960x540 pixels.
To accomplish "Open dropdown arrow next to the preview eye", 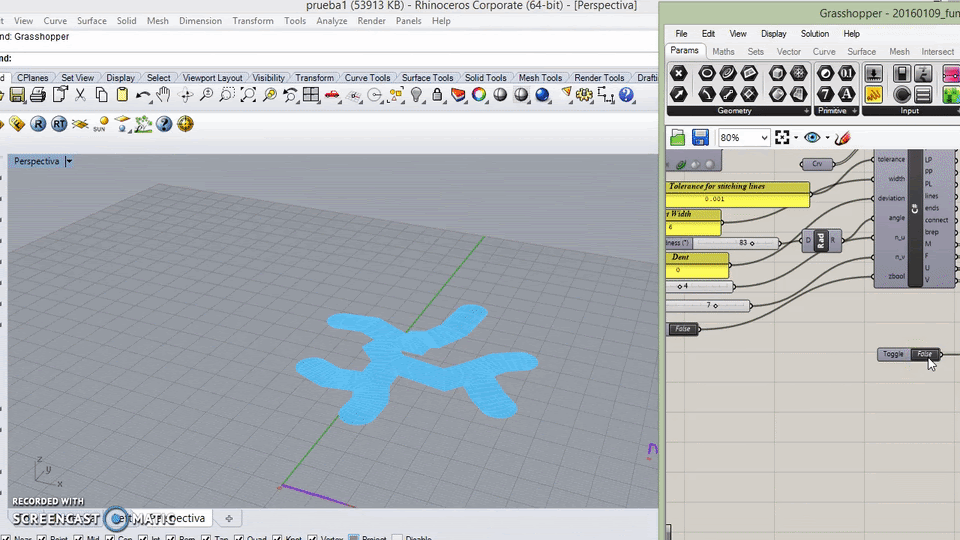I will coord(827,138).
